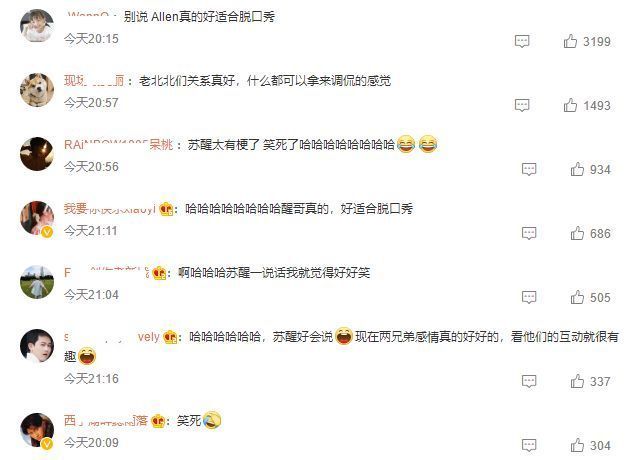The image size is (637, 460).
Task: Open the candle-light avatar profile
Action: [x=37, y=154]
